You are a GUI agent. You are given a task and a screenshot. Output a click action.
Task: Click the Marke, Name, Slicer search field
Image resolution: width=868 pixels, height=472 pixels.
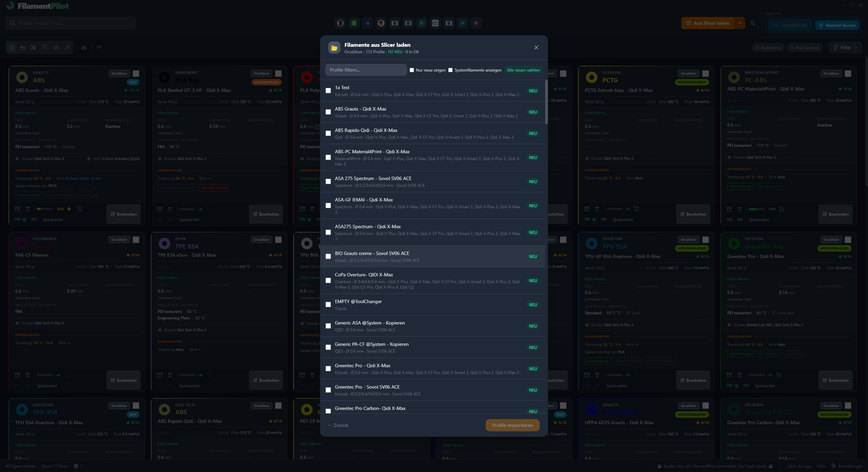tap(71, 23)
